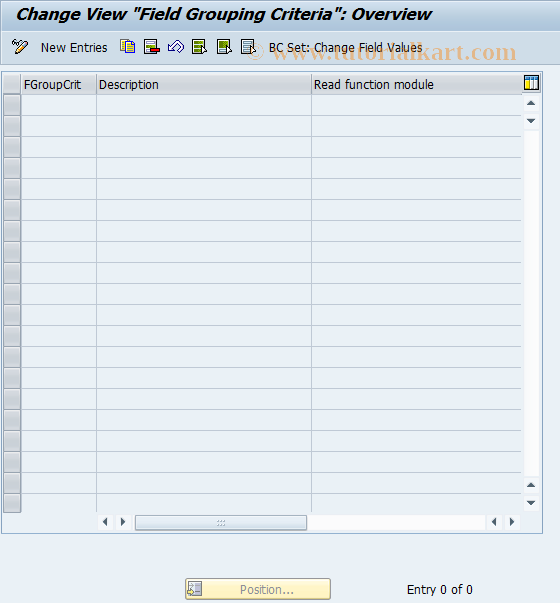Toggle display/change mode pencil icon
This screenshot has width=560, height=603.
pyautogui.click(x=20, y=47)
